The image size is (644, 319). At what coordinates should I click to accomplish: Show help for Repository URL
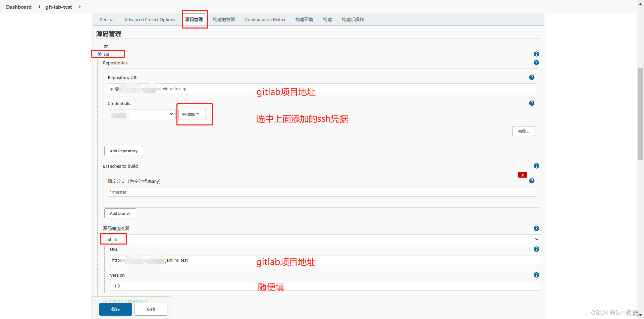[532, 77]
